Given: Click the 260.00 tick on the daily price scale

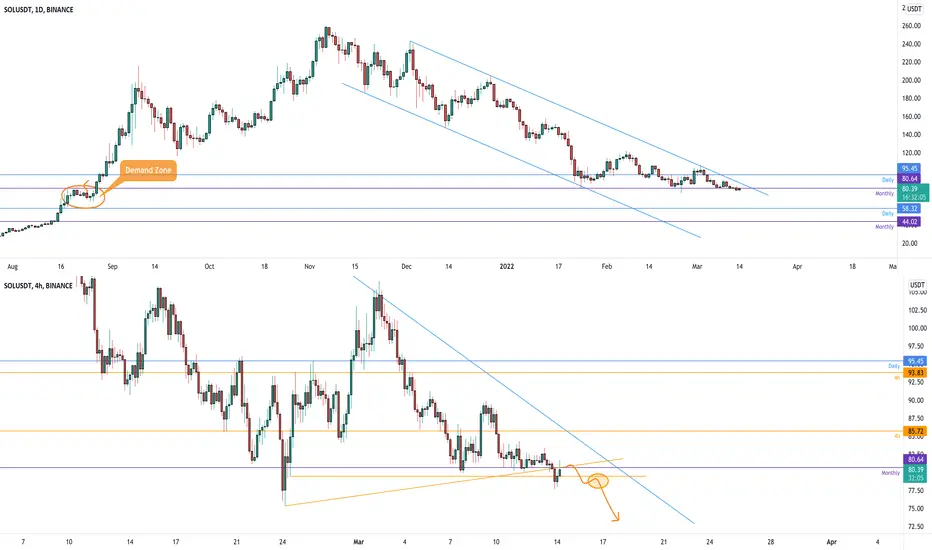Looking at the screenshot, I should 911,26.
